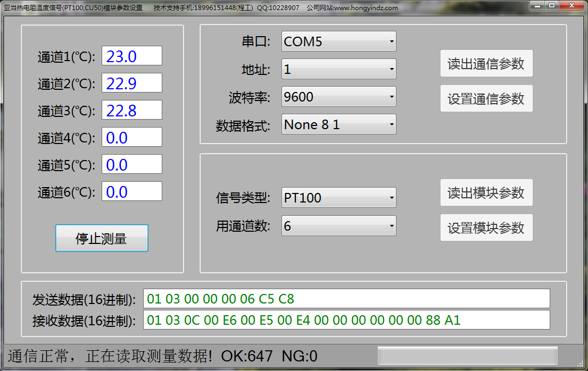Click the 通道1 temperature field

[132, 56]
